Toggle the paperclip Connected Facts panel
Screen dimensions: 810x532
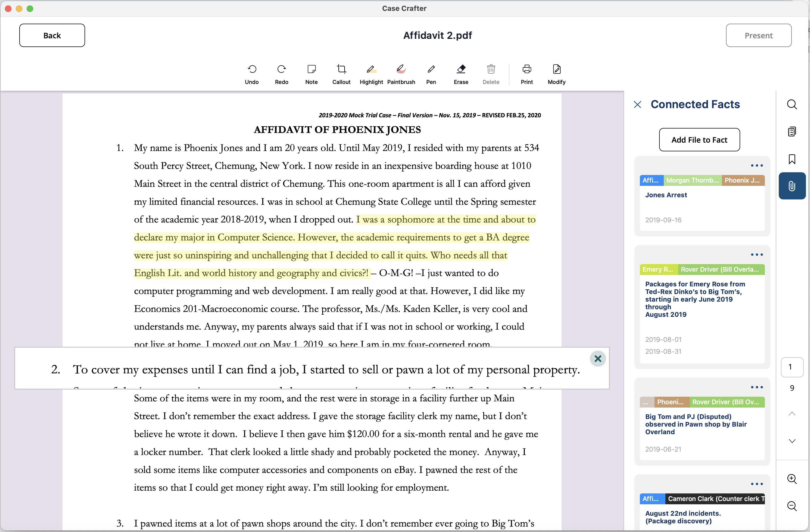792,186
